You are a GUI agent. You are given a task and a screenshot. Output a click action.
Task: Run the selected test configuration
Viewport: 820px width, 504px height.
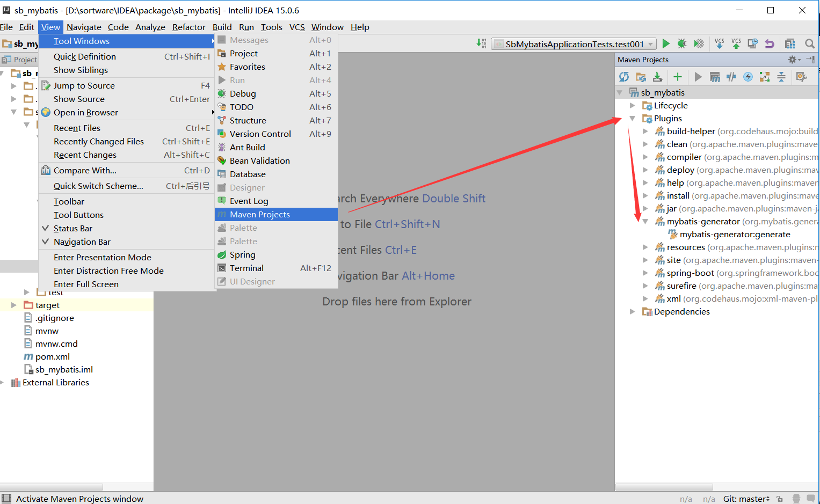tap(666, 43)
